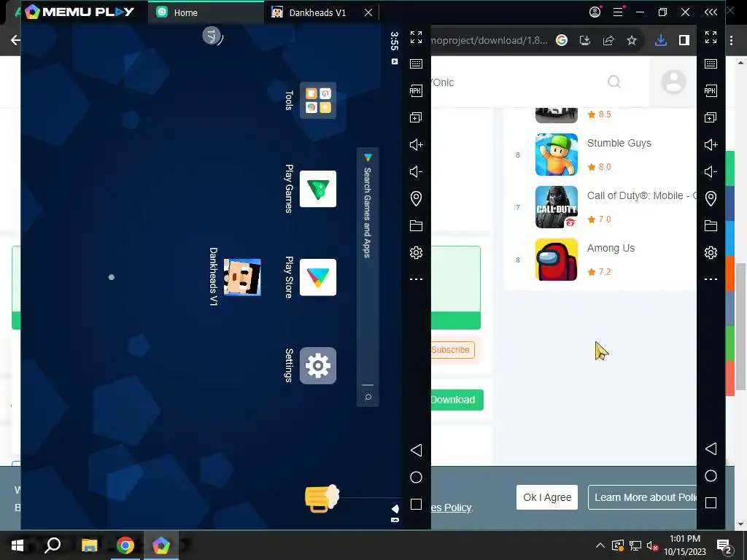
Task: Lower volume using the front MEmu toolbar
Action: [416, 171]
